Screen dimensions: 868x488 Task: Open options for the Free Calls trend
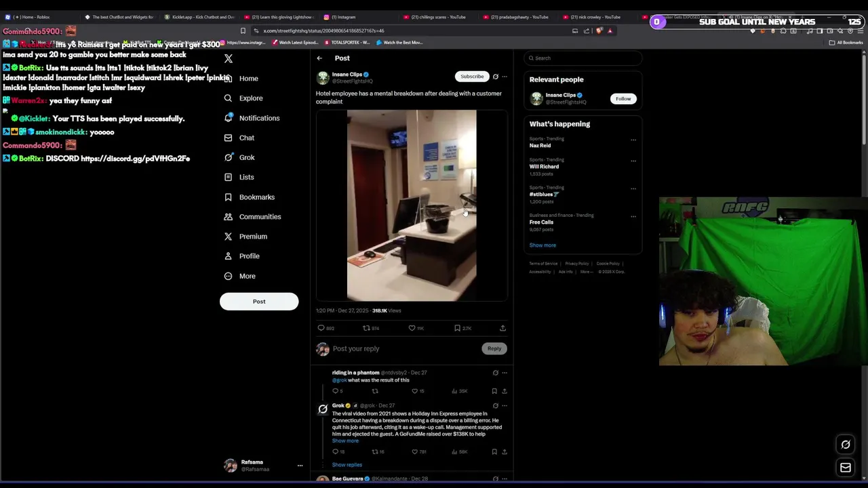(633, 217)
